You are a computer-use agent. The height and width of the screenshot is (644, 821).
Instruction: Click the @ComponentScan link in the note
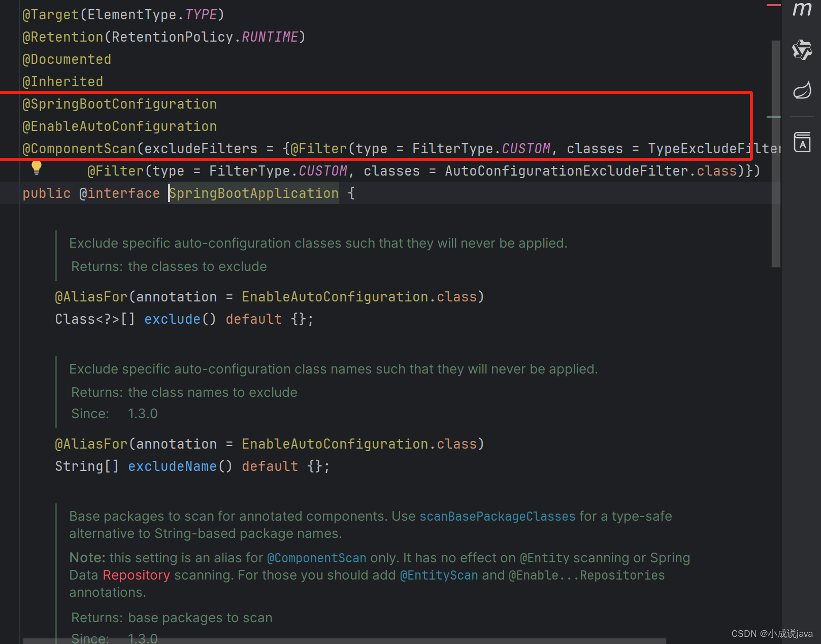click(316, 557)
